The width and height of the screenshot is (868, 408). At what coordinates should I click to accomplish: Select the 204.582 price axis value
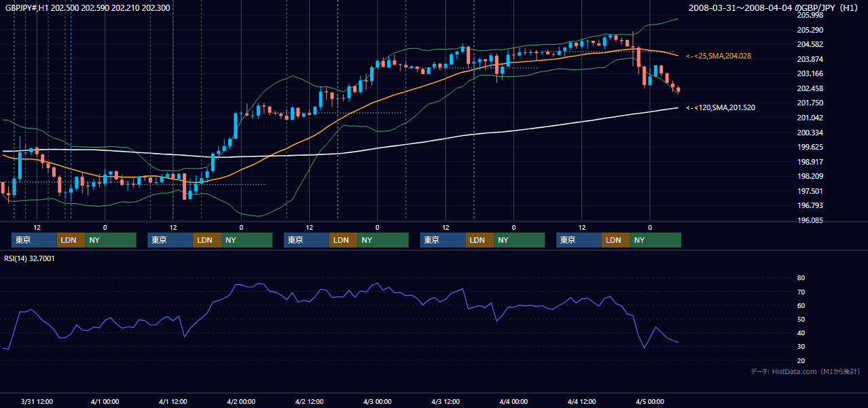point(810,44)
